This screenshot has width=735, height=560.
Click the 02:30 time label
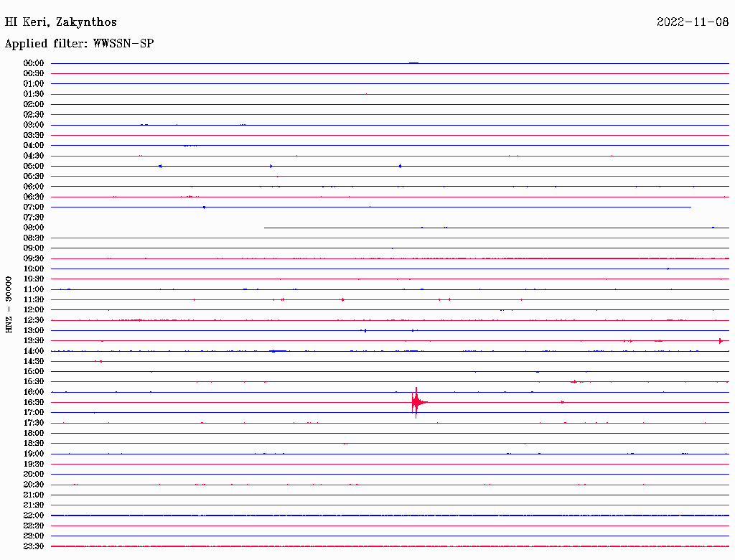coord(34,115)
